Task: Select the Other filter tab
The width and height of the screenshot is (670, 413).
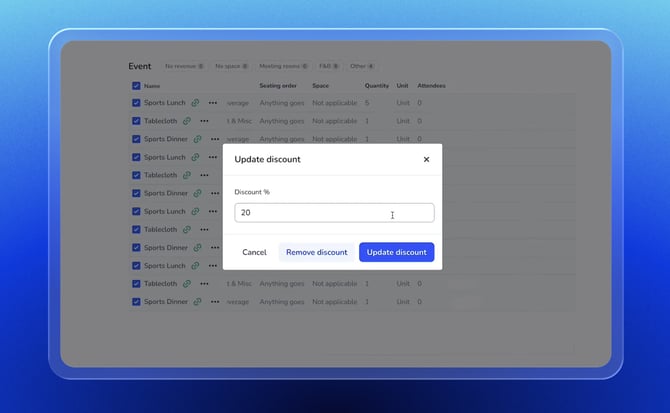Action: [362, 66]
